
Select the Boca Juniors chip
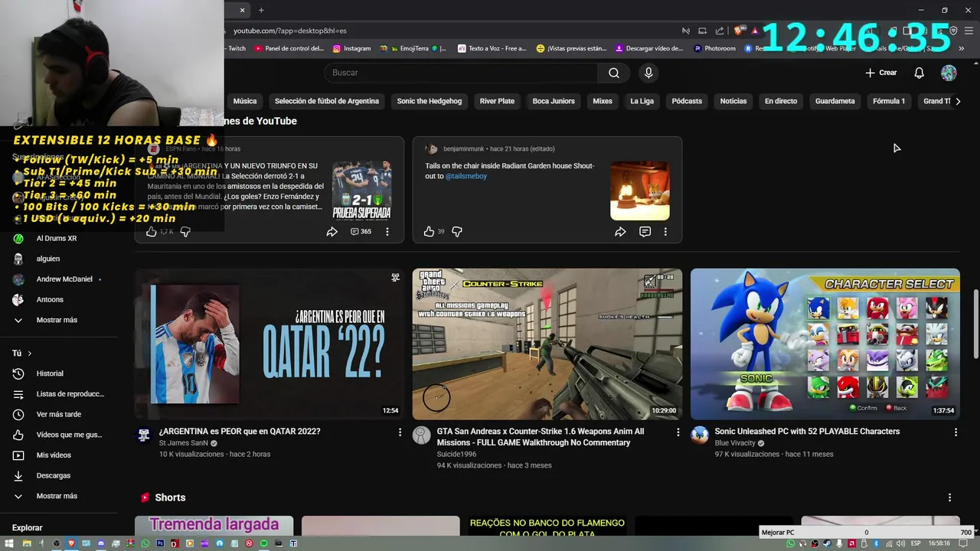click(x=554, y=101)
